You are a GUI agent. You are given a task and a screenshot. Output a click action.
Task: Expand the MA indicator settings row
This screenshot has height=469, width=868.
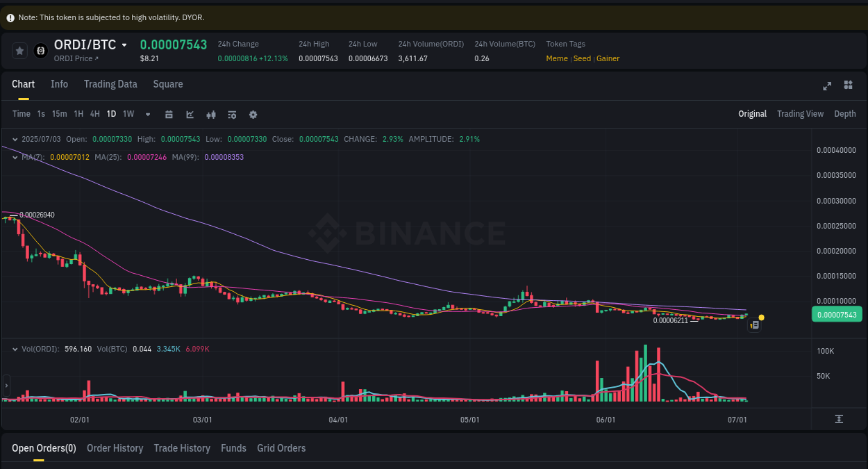15,157
